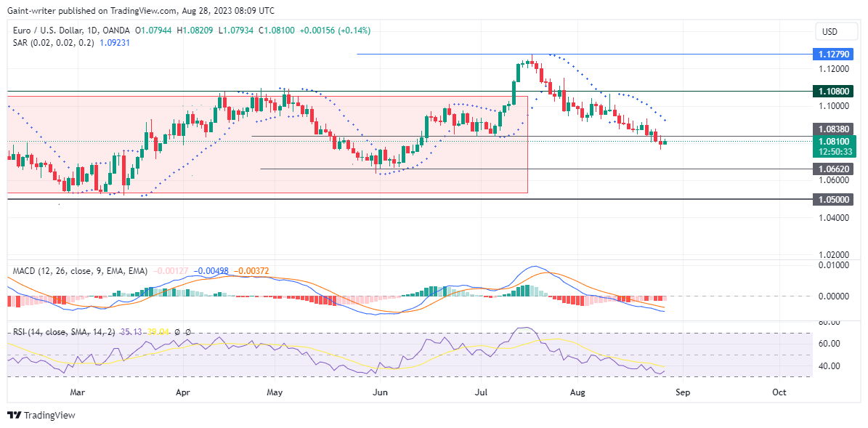Click the 1.06620 price level label
Screen dimensions: 868x428
pyautogui.click(x=832, y=169)
